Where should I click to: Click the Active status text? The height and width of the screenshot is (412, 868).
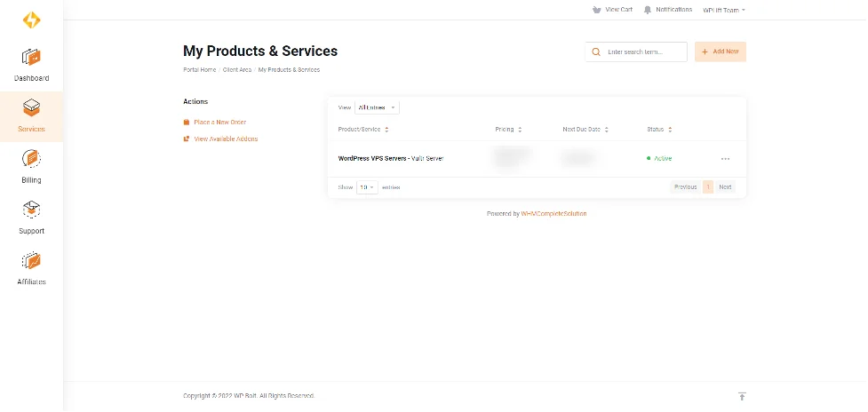coord(663,159)
